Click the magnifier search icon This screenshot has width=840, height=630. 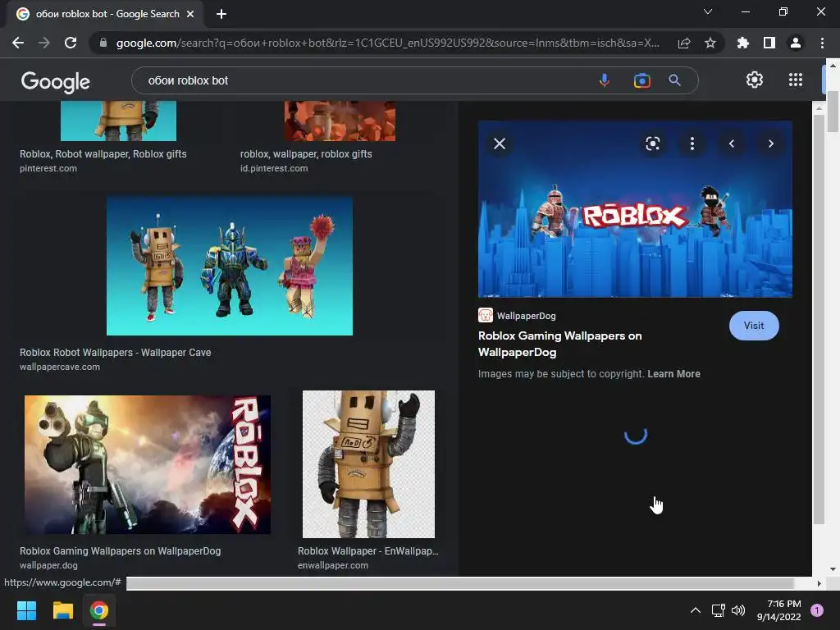[x=675, y=80]
